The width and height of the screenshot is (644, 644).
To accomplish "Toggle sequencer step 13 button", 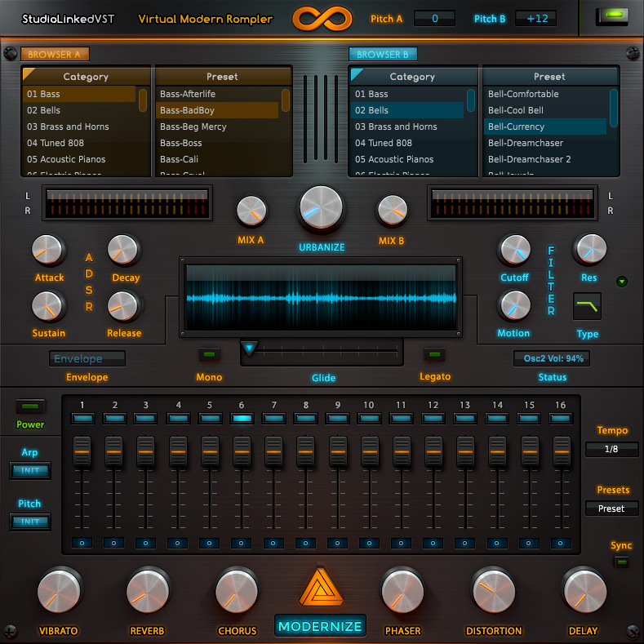I will (x=465, y=418).
